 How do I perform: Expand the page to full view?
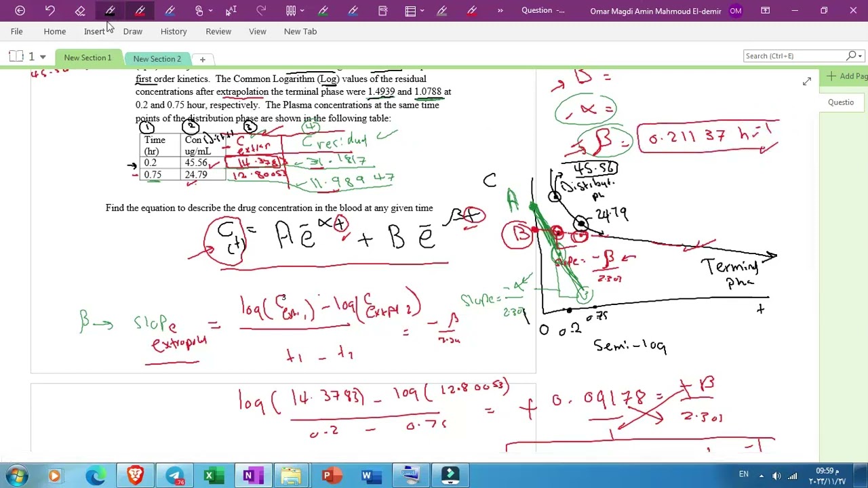coord(807,81)
